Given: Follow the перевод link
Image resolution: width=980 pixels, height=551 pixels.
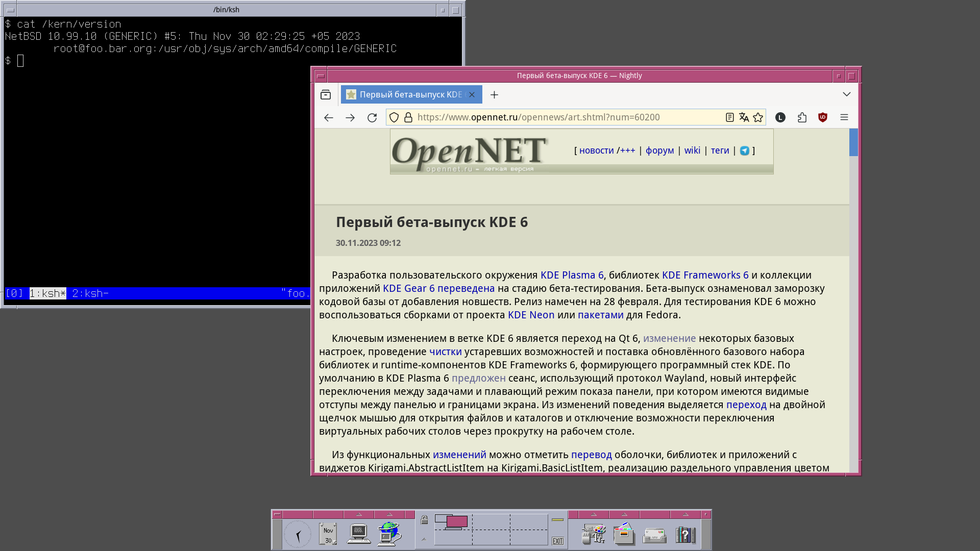Looking at the screenshot, I should 591,455.
